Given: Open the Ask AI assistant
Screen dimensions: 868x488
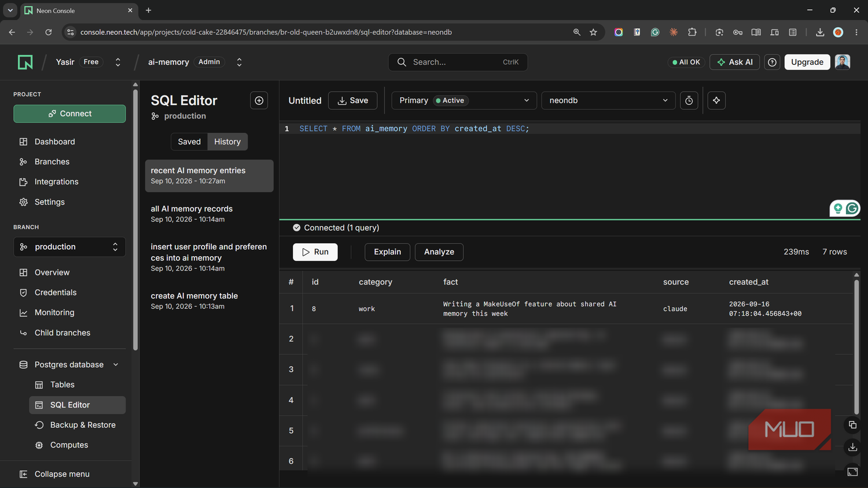Looking at the screenshot, I should pyautogui.click(x=735, y=62).
